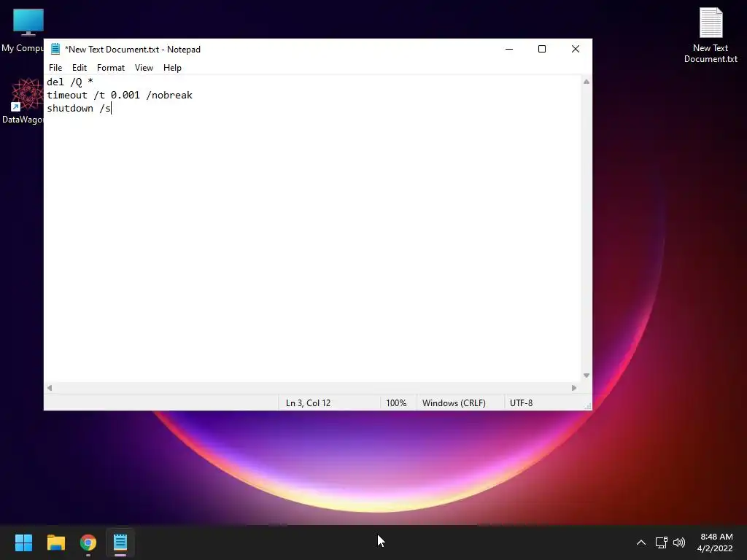The height and width of the screenshot is (560, 747).
Task: Open the Help menu
Action: coord(172,68)
